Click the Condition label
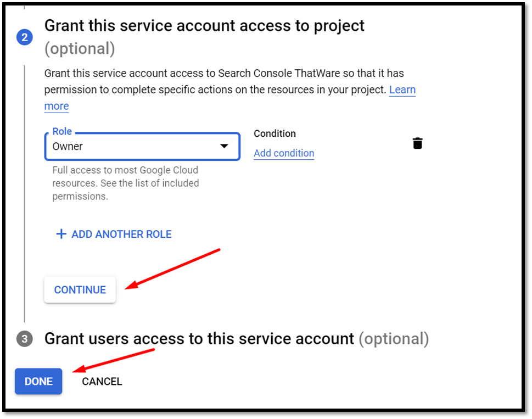This screenshot has height=419, width=532. tap(275, 133)
